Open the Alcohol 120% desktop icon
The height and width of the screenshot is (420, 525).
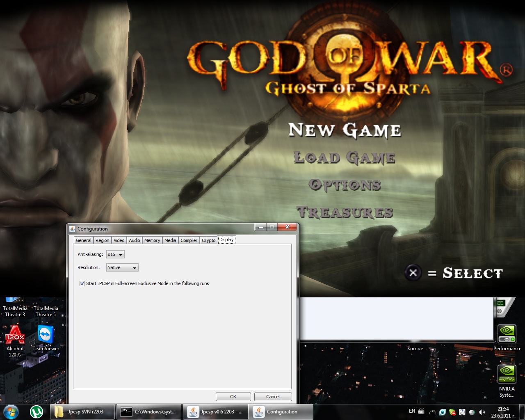[15, 335]
